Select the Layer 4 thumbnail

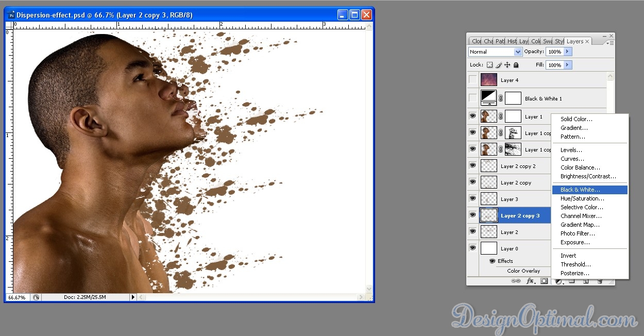[x=489, y=80]
